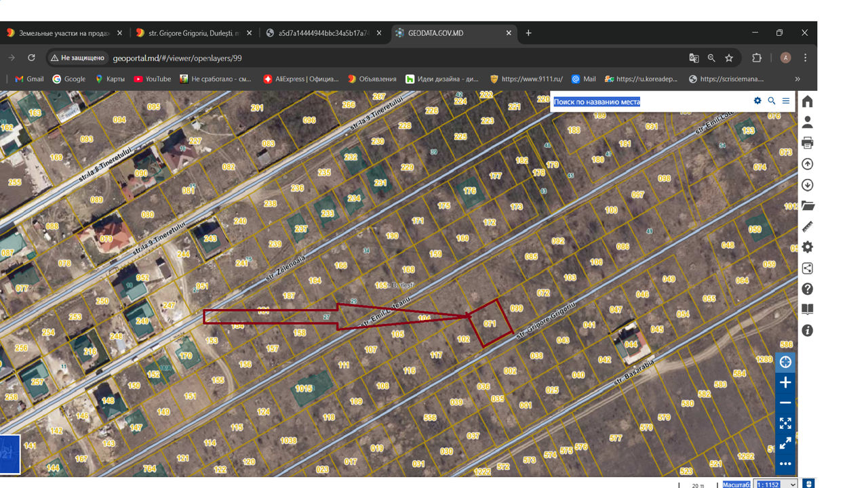Click the browser zoom magnifier icon
The image size is (868, 488).
pyautogui.click(x=711, y=58)
